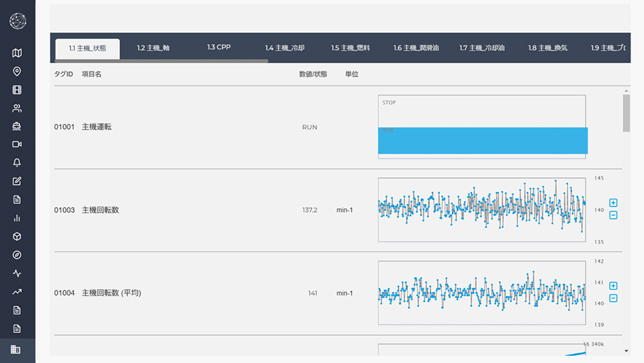The width and height of the screenshot is (644, 363).
Task: Click the タグID column header
Action: click(64, 75)
